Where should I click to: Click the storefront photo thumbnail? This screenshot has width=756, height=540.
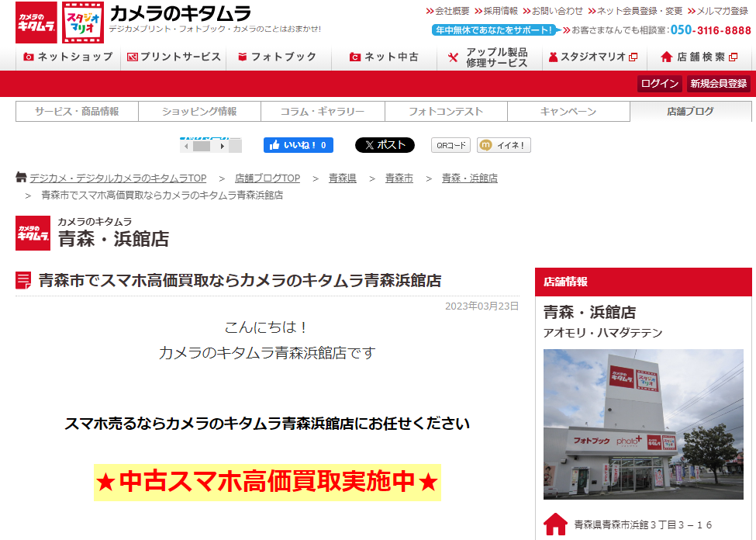(643, 424)
